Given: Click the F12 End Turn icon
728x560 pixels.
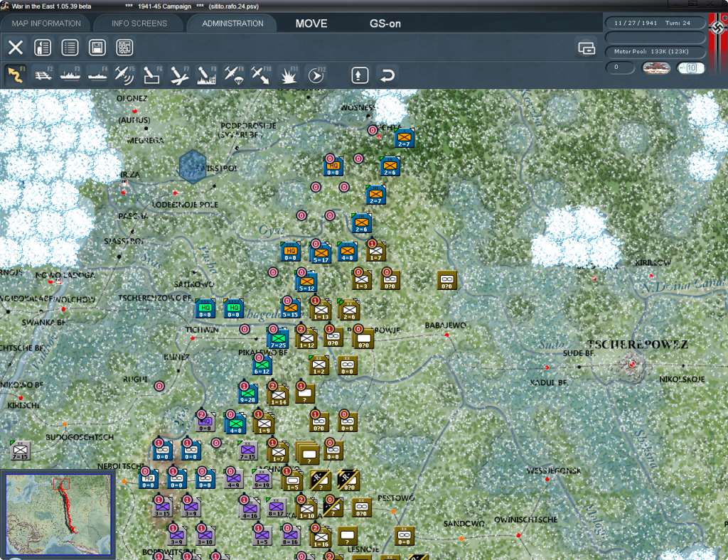Looking at the screenshot, I should click(315, 75).
